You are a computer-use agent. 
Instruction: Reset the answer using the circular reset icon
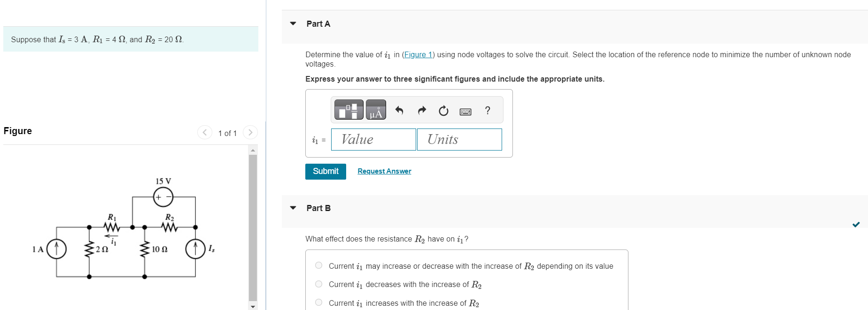[x=443, y=110]
